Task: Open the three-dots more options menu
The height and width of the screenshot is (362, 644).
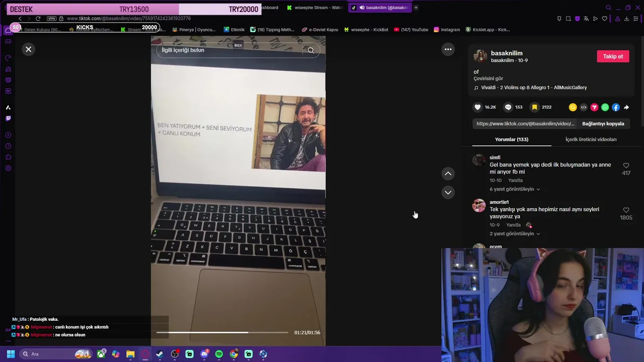Action: [x=448, y=49]
